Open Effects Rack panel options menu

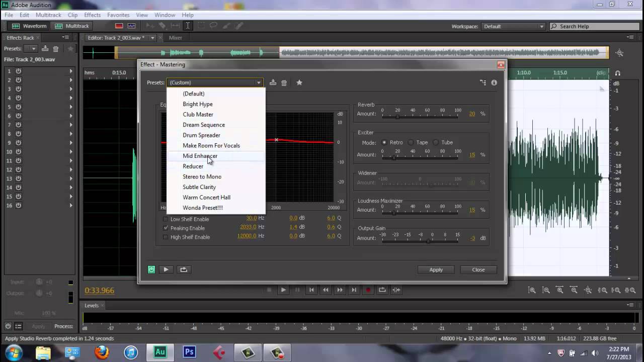(x=65, y=38)
